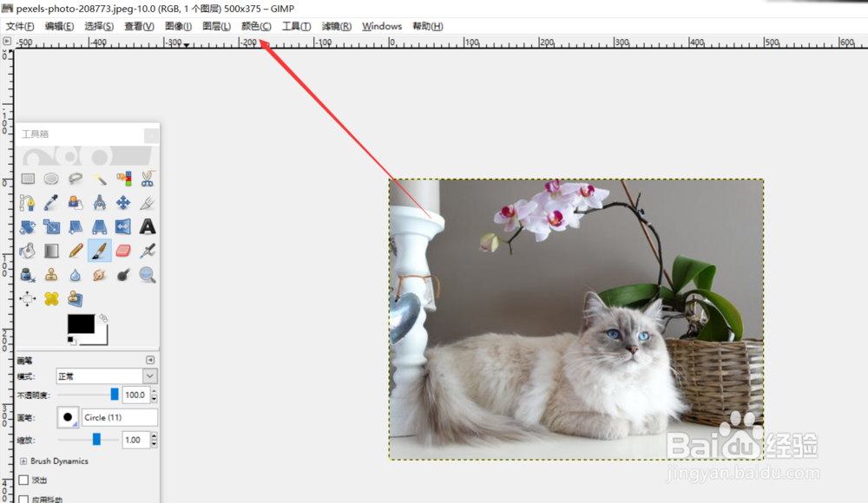Open the white background color swatch
The height and width of the screenshot is (503, 868).
(102, 337)
